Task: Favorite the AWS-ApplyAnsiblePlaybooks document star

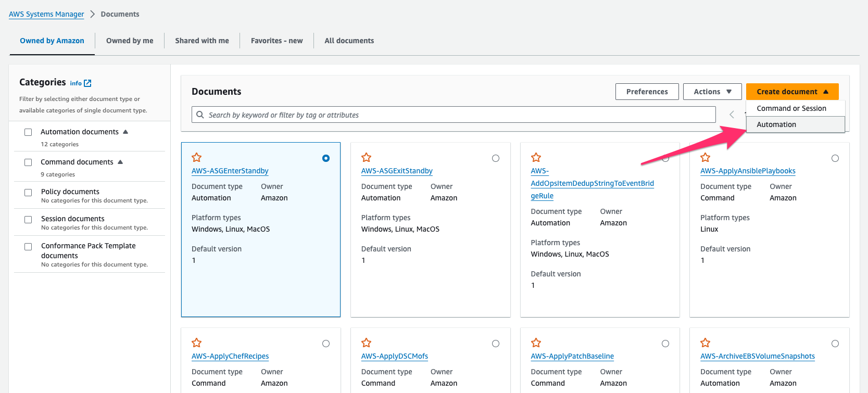Action: click(706, 157)
